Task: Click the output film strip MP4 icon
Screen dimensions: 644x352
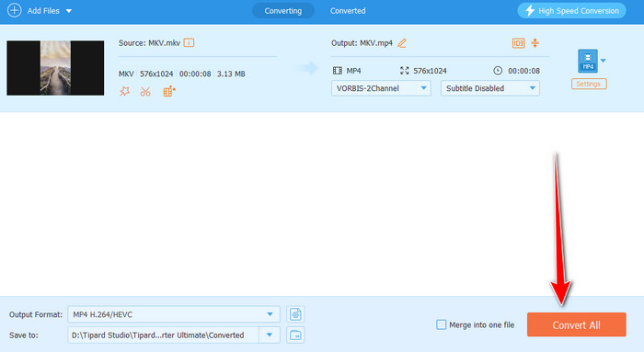Action: point(338,71)
